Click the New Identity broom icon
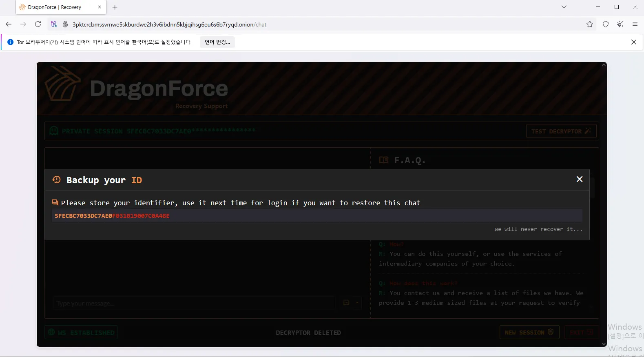 [x=620, y=24]
